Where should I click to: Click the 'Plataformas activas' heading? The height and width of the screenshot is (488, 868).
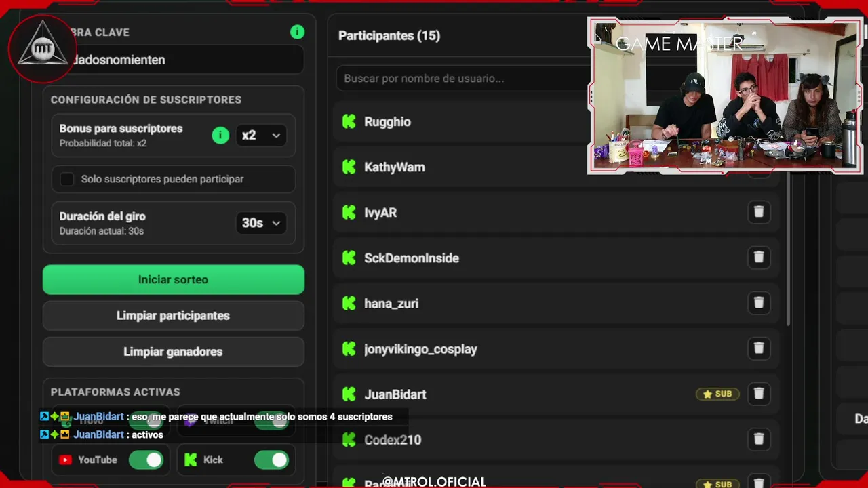[115, 392]
